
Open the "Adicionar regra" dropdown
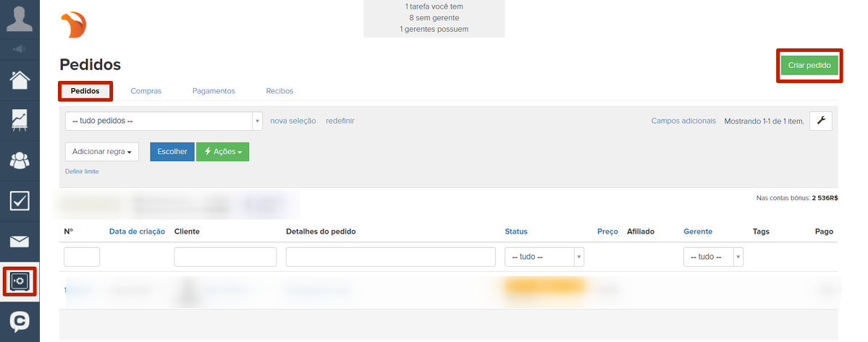point(101,152)
